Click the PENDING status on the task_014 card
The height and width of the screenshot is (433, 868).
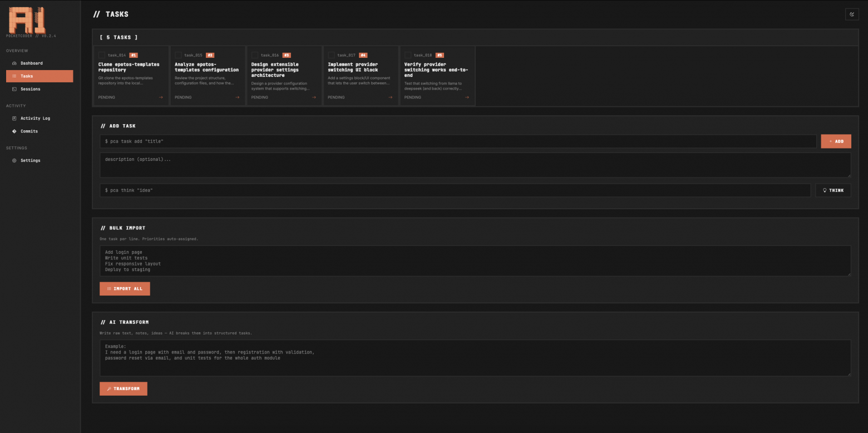(x=107, y=97)
